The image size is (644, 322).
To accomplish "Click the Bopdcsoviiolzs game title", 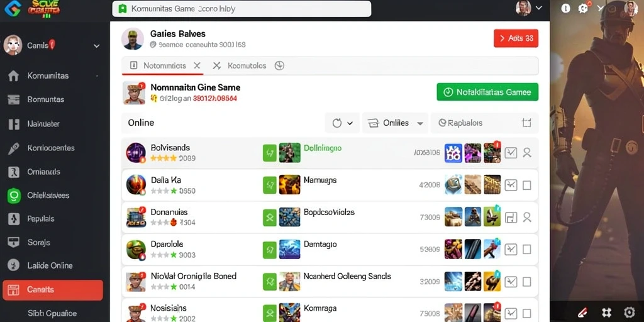I will pyautogui.click(x=329, y=213).
